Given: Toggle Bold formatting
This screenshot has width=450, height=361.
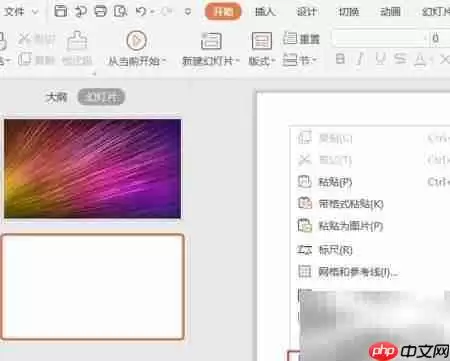Looking at the screenshot, I should 340,59.
